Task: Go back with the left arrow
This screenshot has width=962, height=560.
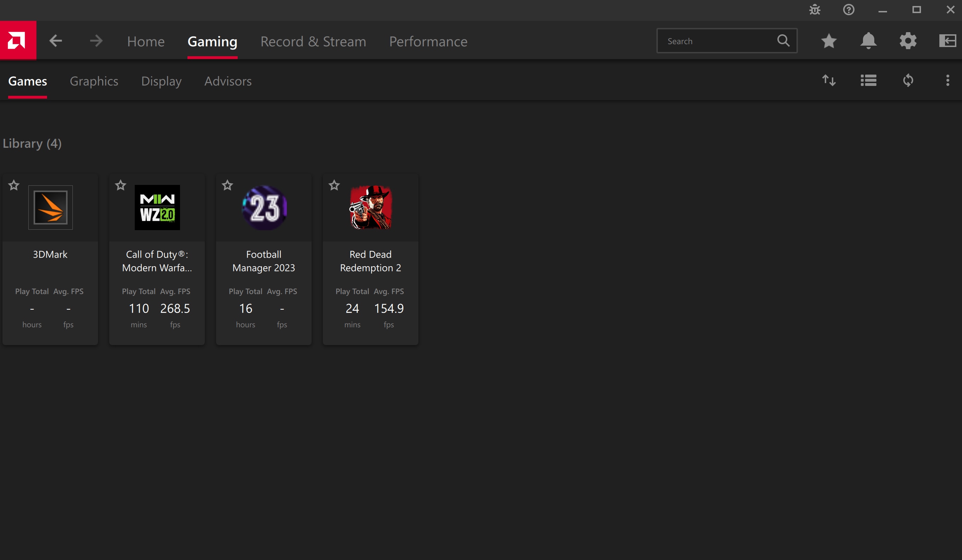Action: (x=56, y=41)
